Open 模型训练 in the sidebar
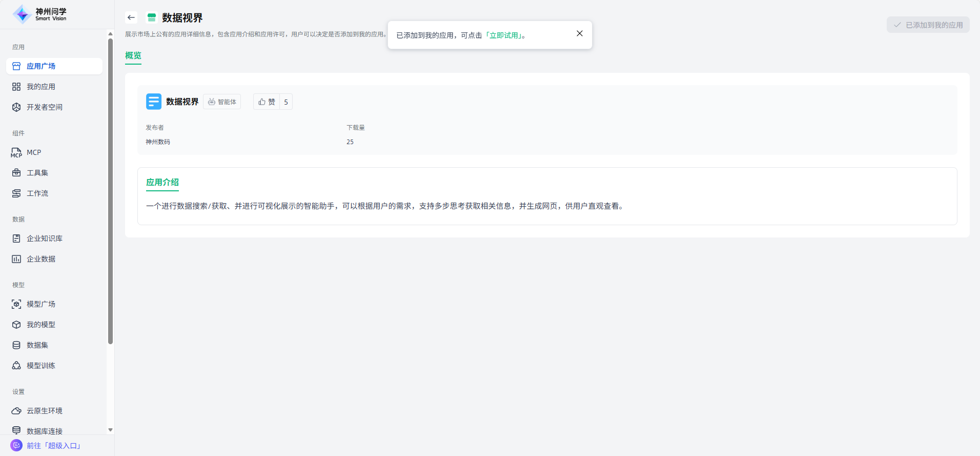Image resolution: width=980 pixels, height=456 pixels. point(41,366)
